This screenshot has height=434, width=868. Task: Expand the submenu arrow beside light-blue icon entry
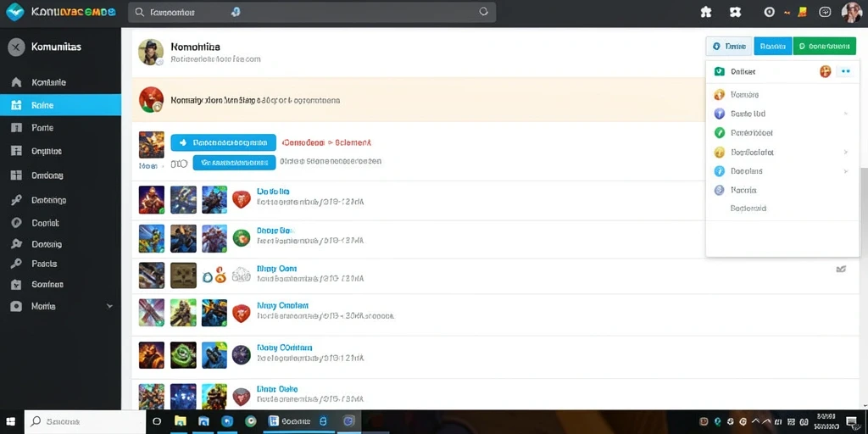click(x=845, y=171)
